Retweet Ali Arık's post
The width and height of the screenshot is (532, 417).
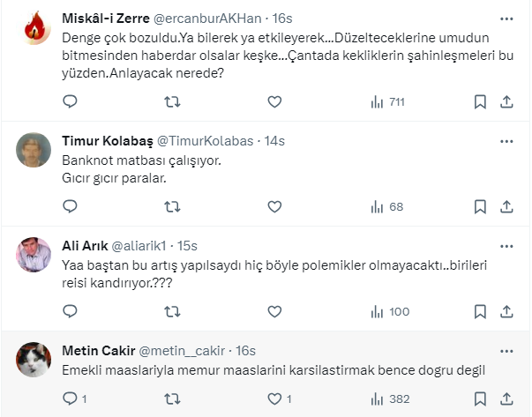click(173, 311)
